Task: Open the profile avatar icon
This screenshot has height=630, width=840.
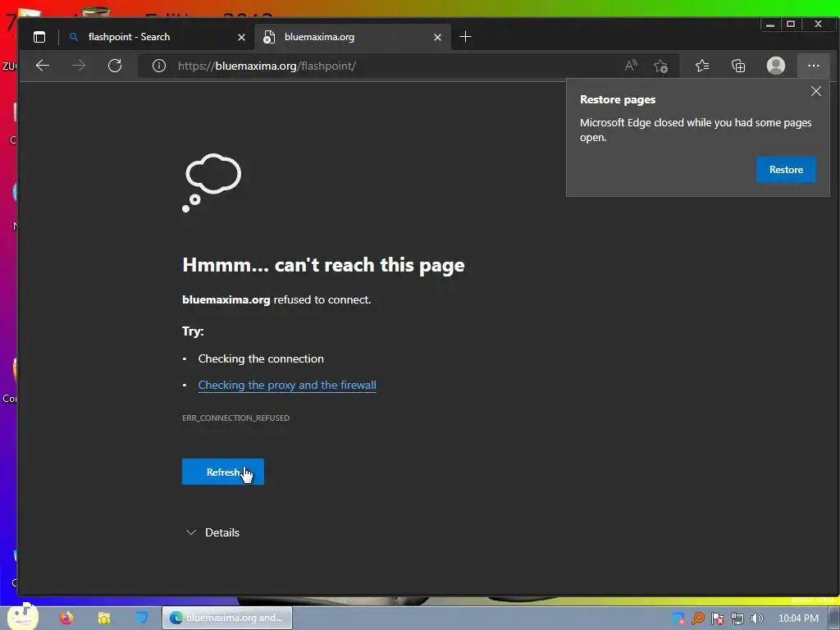Action: point(776,66)
